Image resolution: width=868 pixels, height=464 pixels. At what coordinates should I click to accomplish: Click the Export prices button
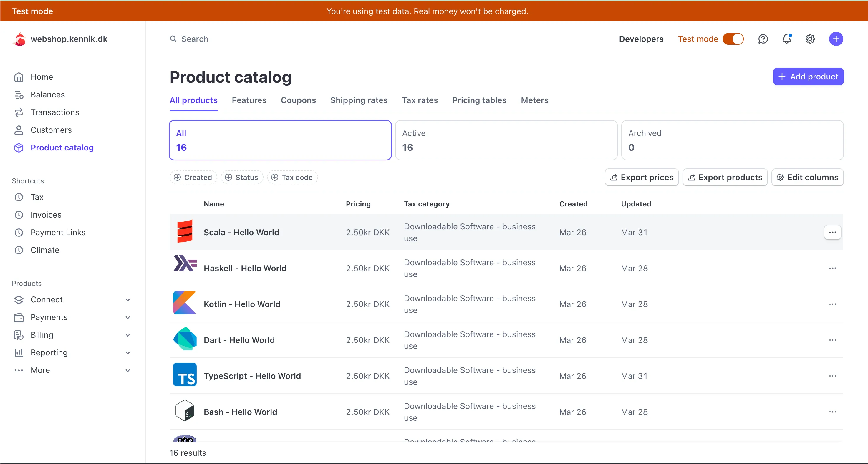(642, 177)
